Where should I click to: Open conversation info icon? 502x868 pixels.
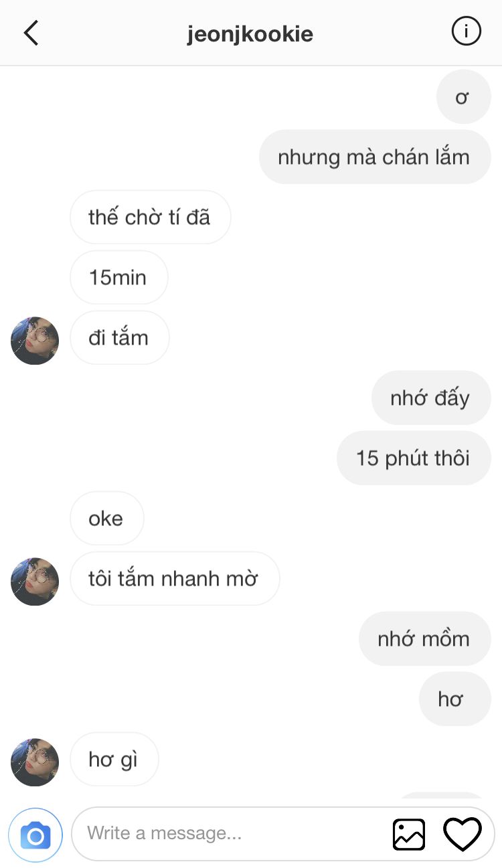click(467, 31)
